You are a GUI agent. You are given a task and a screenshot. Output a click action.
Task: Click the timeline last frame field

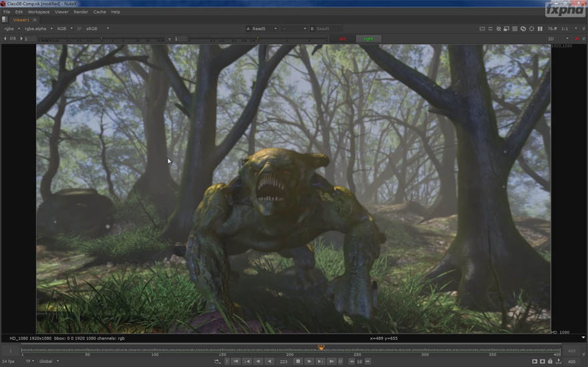point(571,351)
